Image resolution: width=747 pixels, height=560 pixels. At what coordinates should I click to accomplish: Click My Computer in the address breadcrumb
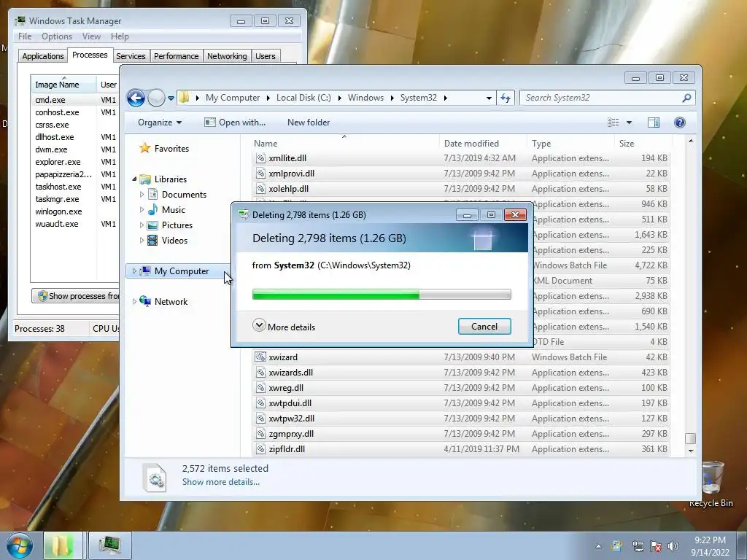(233, 98)
